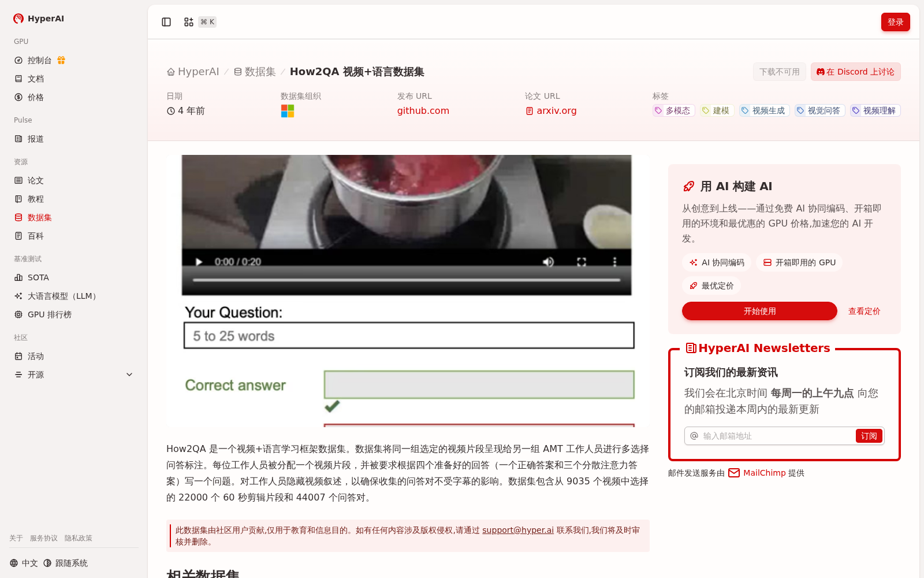This screenshot has width=924, height=578.
Task: Select the 建模 tag
Action: pos(717,110)
